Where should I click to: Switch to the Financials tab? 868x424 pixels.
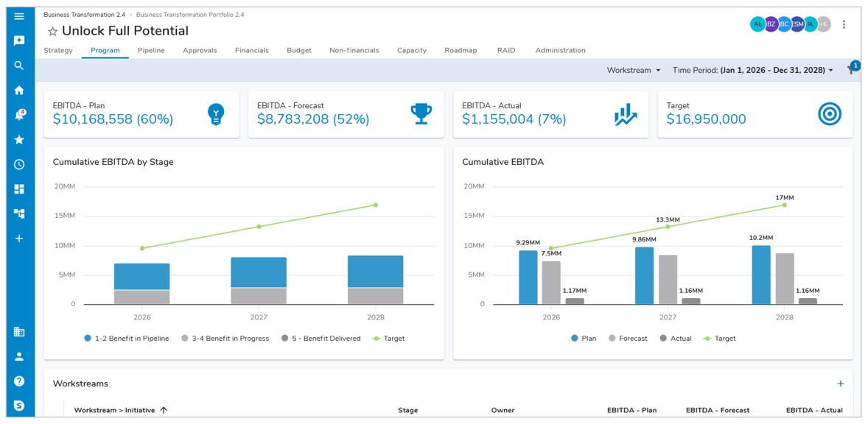coord(251,51)
